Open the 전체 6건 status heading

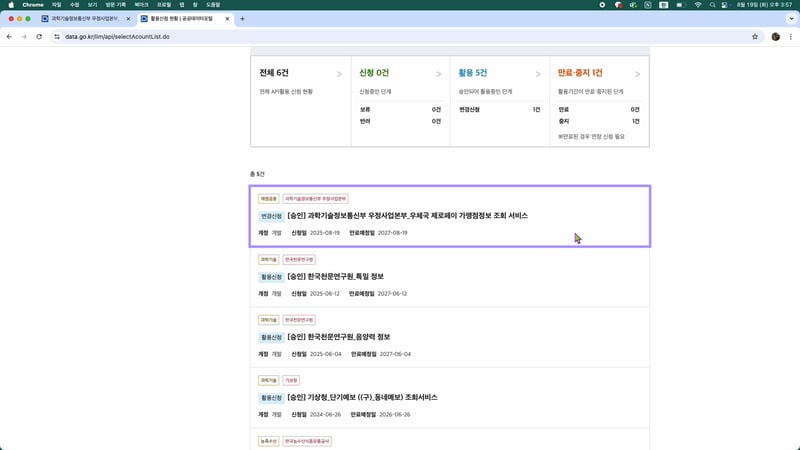(x=274, y=73)
